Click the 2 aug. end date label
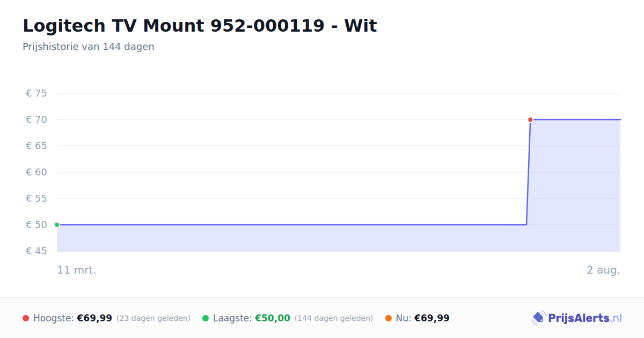644x338 pixels. click(x=603, y=270)
